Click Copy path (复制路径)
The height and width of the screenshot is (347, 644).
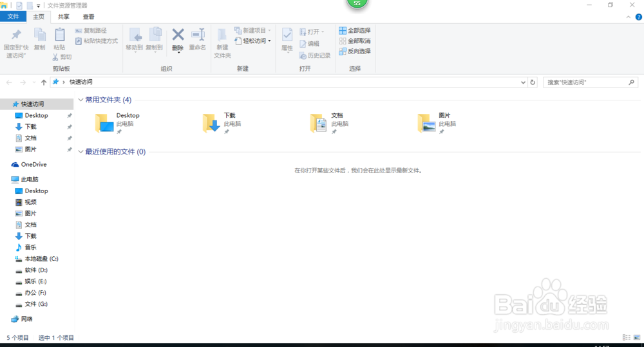coord(91,30)
